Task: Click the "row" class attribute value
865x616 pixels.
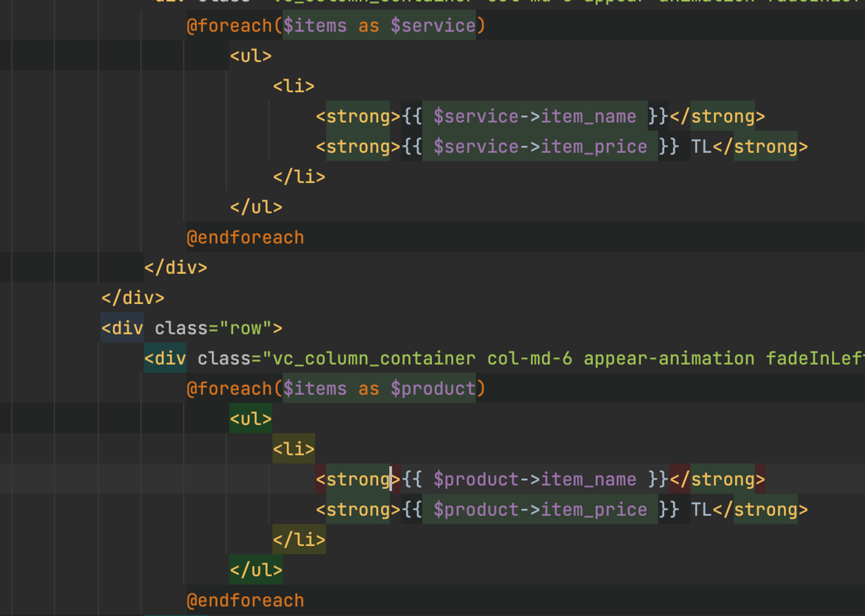Action: tap(246, 328)
